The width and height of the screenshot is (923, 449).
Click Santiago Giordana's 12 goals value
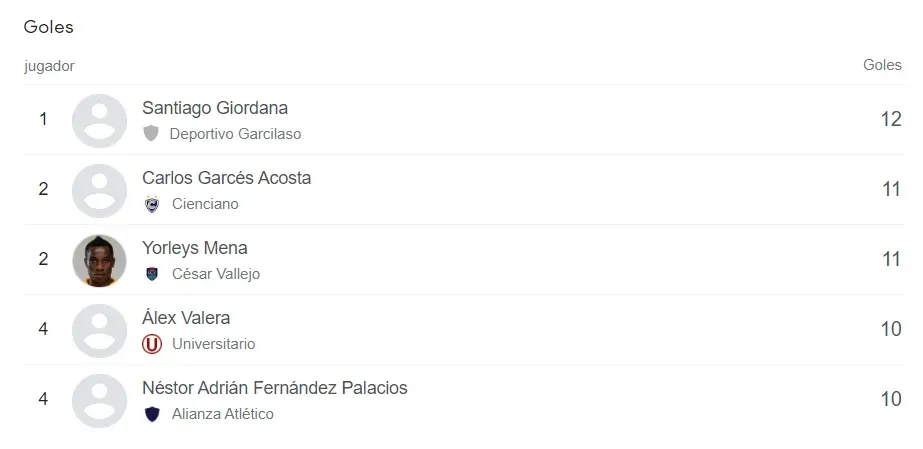click(891, 120)
